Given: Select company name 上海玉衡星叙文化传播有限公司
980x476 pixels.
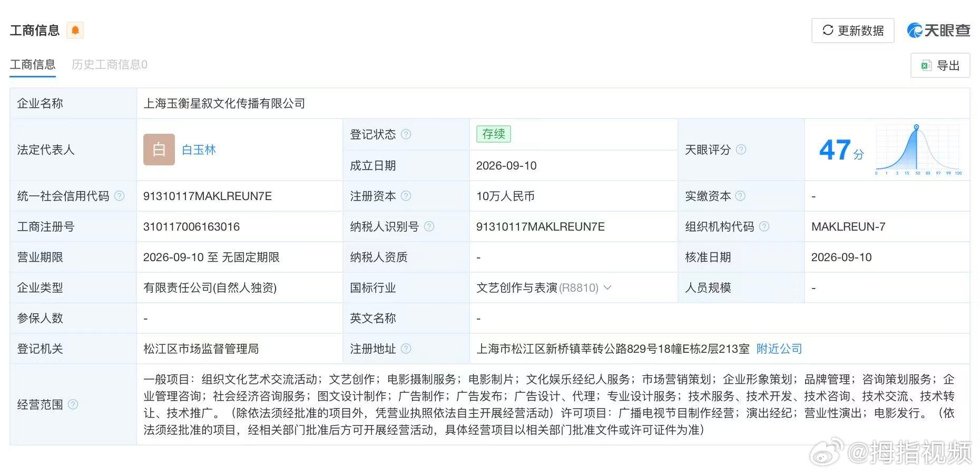Looking at the screenshot, I should pyautogui.click(x=224, y=103).
